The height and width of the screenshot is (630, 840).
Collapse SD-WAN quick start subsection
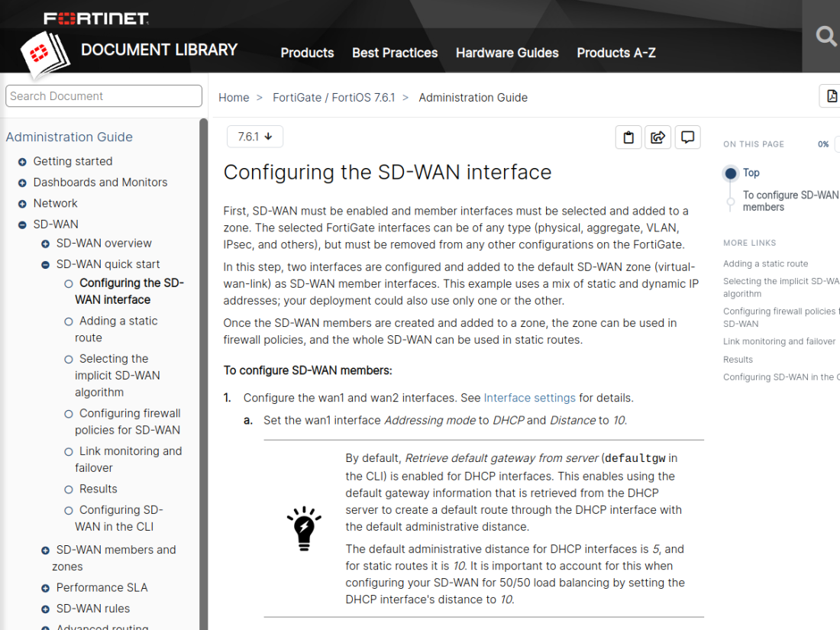tap(46, 265)
